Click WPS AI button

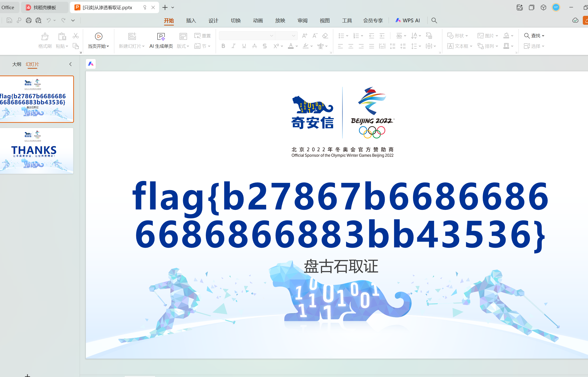pos(408,21)
